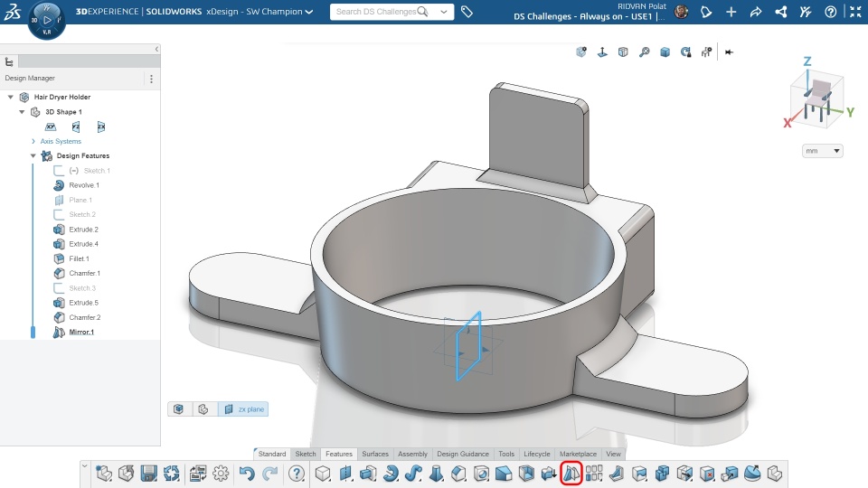Toggle the zx plane icon under 3D Shape 1

click(x=100, y=127)
